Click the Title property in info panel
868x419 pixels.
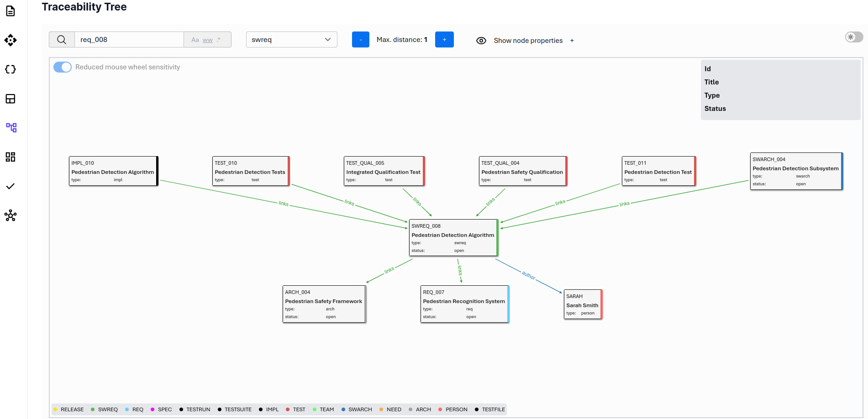[711, 82]
